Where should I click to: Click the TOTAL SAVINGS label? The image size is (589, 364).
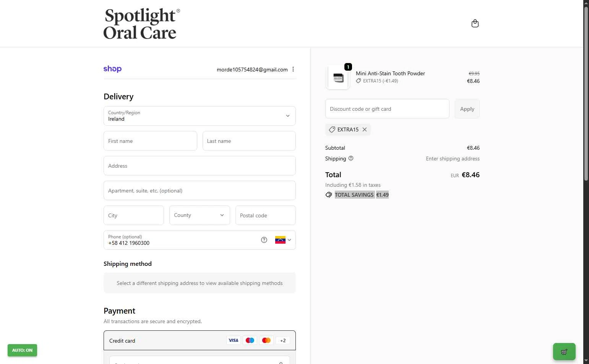click(354, 195)
